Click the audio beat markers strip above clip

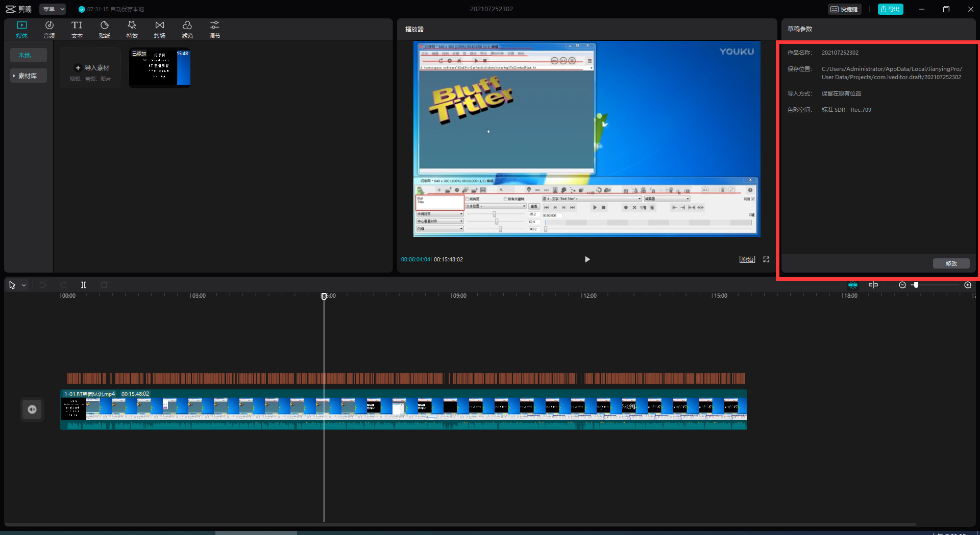click(x=406, y=378)
